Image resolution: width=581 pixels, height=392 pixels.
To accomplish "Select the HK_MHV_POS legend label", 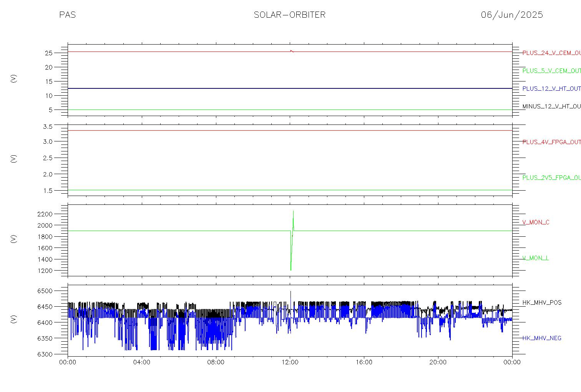I will click(542, 302).
